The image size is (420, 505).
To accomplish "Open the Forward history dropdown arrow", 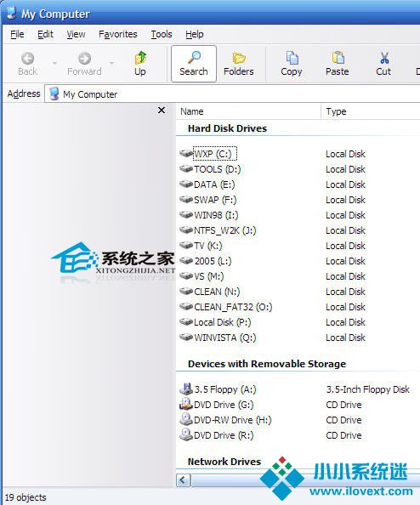I will point(111,64).
